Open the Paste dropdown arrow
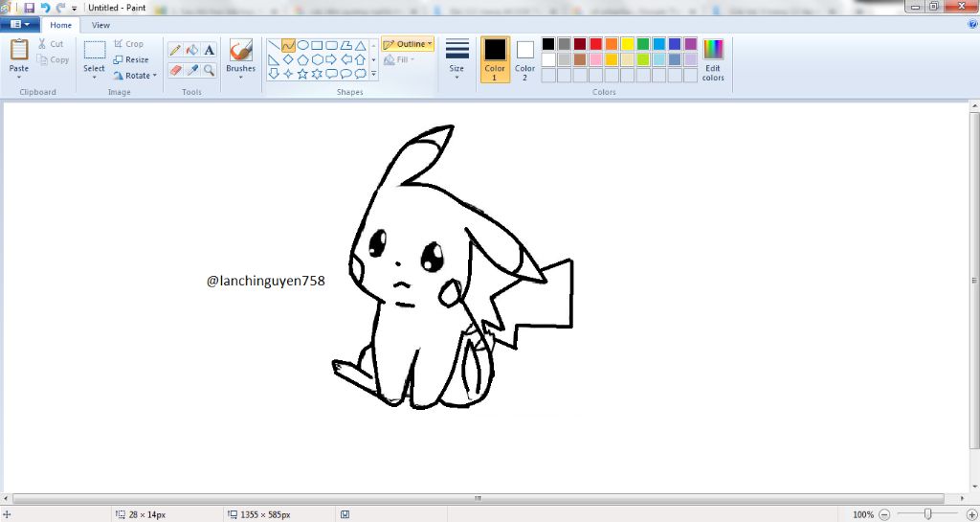Screen dimensions: 980x522 point(19,77)
